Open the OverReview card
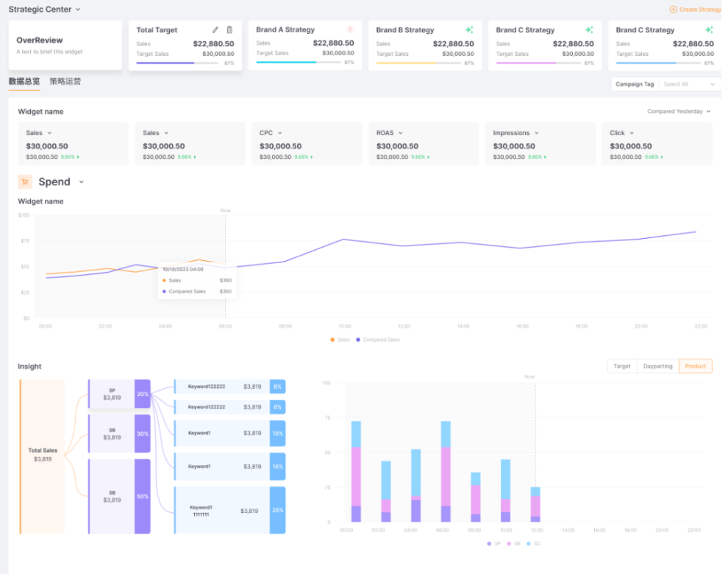 [x=65, y=45]
